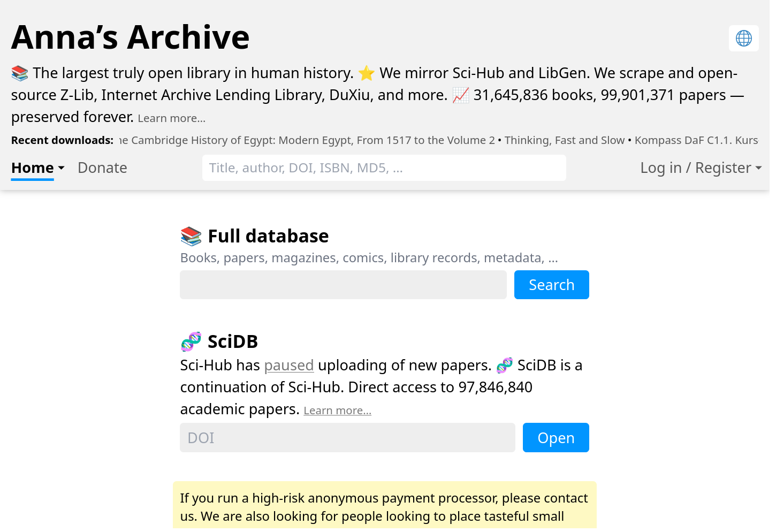
Task: Click the DNA icon next to SciDB heading
Action: click(191, 341)
